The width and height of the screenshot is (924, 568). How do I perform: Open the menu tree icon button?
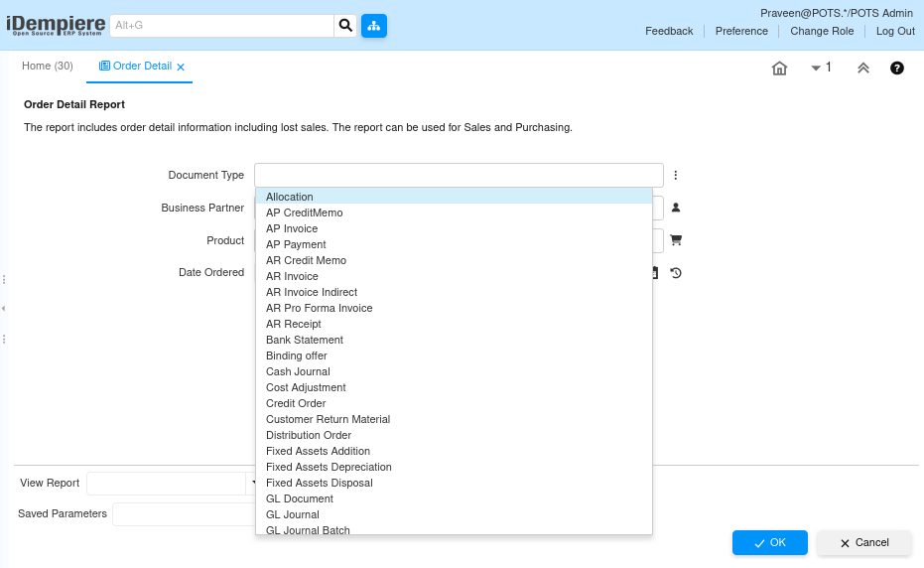tap(373, 26)
